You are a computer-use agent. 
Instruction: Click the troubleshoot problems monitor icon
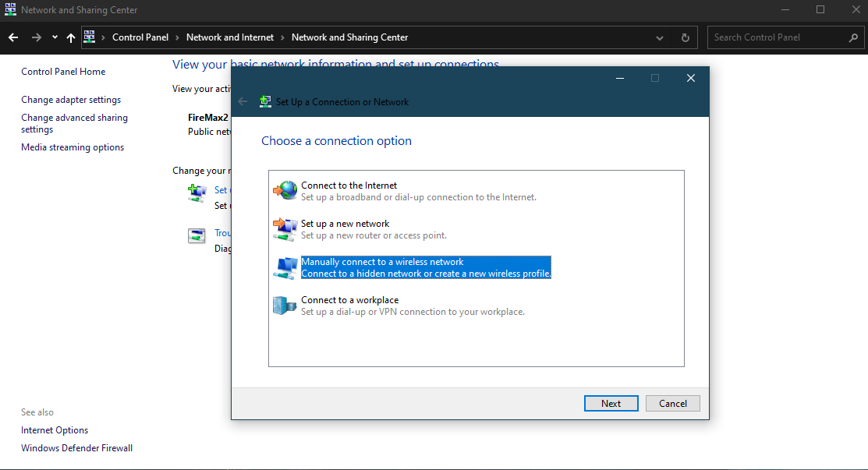197,235
